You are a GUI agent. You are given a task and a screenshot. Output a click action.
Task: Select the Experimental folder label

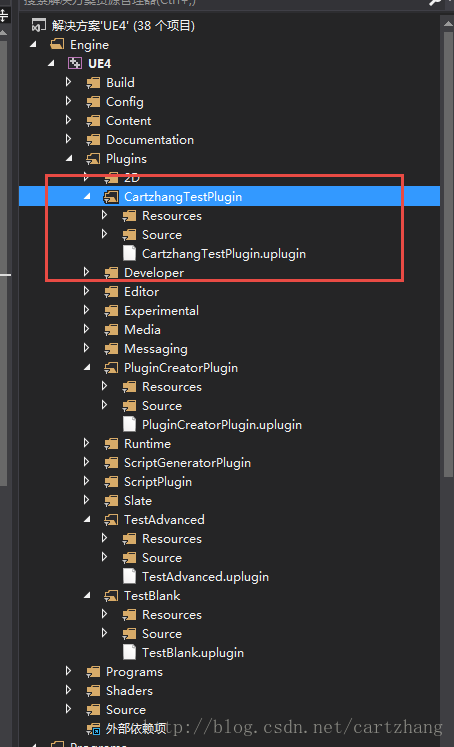[161, 311]
